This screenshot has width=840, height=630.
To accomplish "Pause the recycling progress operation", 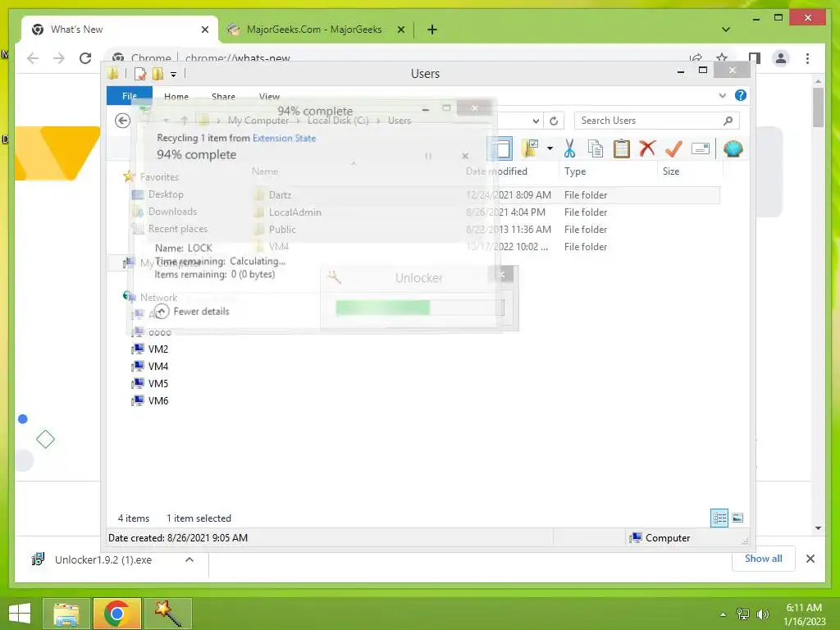I will (428, 156).
